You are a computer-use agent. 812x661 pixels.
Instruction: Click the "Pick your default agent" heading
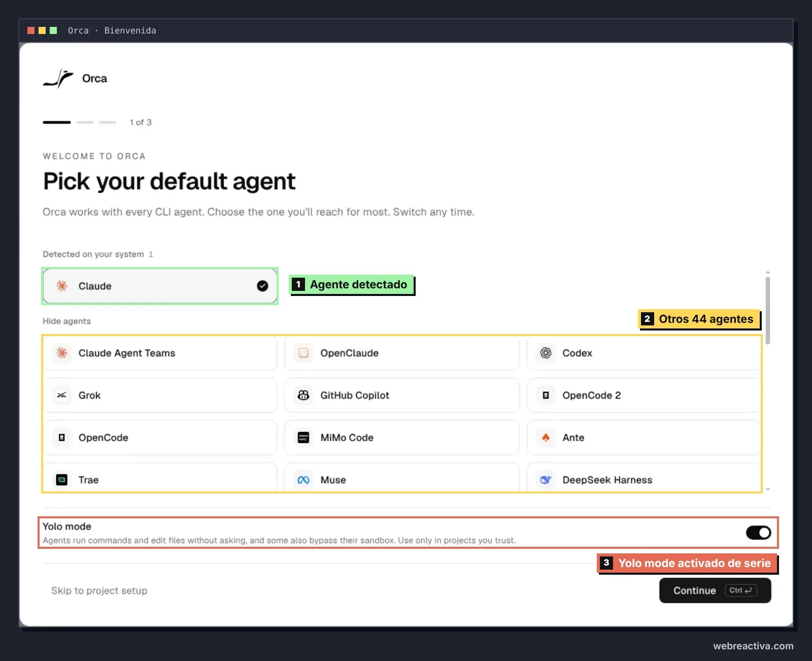[x=169, y=181]
